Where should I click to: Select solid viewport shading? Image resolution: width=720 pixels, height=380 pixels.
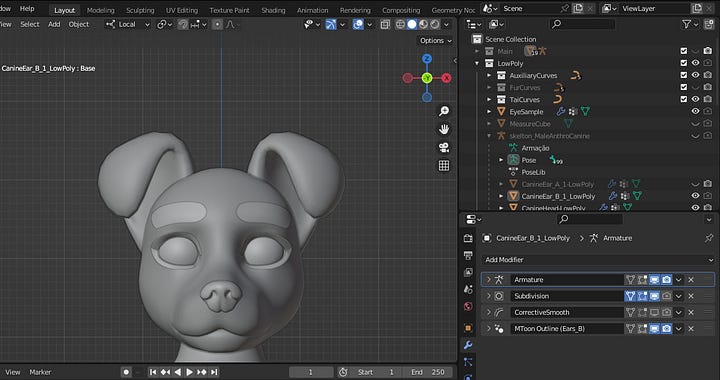pos(412,24)
